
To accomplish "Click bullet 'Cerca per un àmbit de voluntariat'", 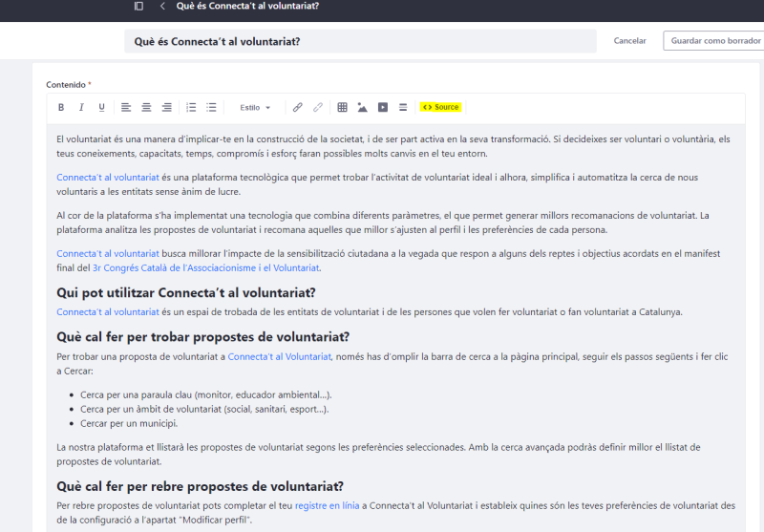I will [x=204, y=409].
